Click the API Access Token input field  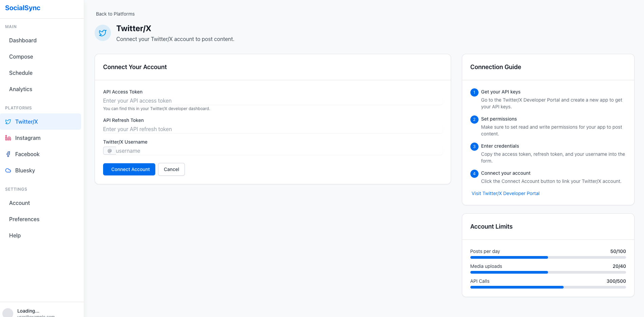click(272, 101)
